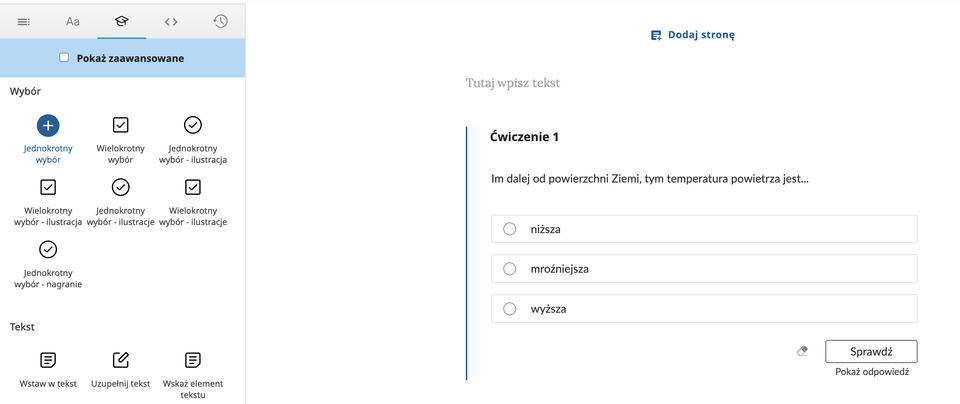Viewport: 960px width, 404px height.
Task: Choose the "mroźniejsza" answer option
Action: tap(510, 269)
